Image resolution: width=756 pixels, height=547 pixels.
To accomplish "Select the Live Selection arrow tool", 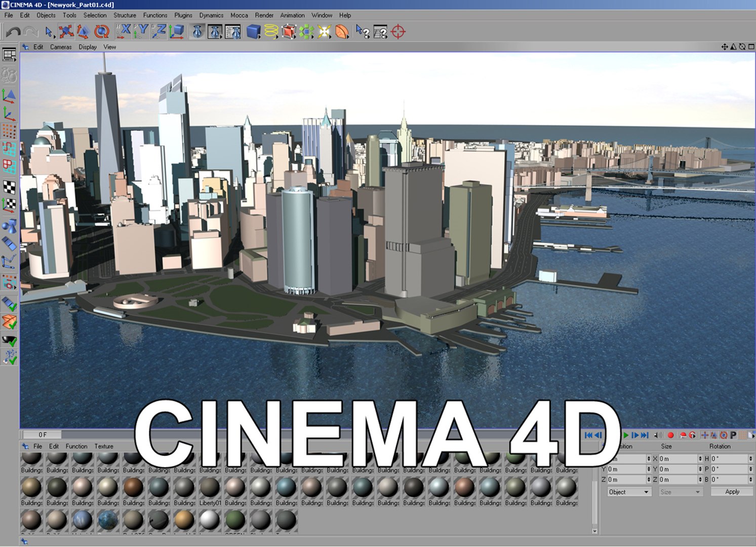I will (x=49, y=32).
